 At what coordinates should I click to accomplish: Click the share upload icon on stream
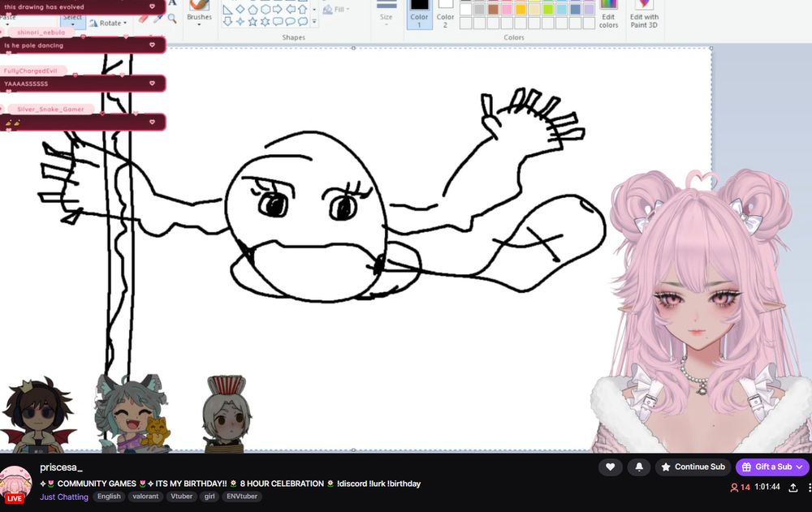(x=793, y=487)
